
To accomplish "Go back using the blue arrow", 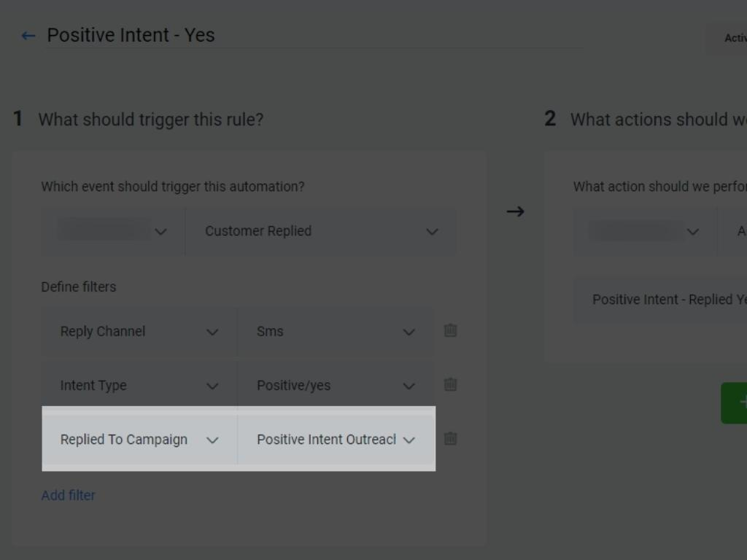I will [x=28, y=36].
